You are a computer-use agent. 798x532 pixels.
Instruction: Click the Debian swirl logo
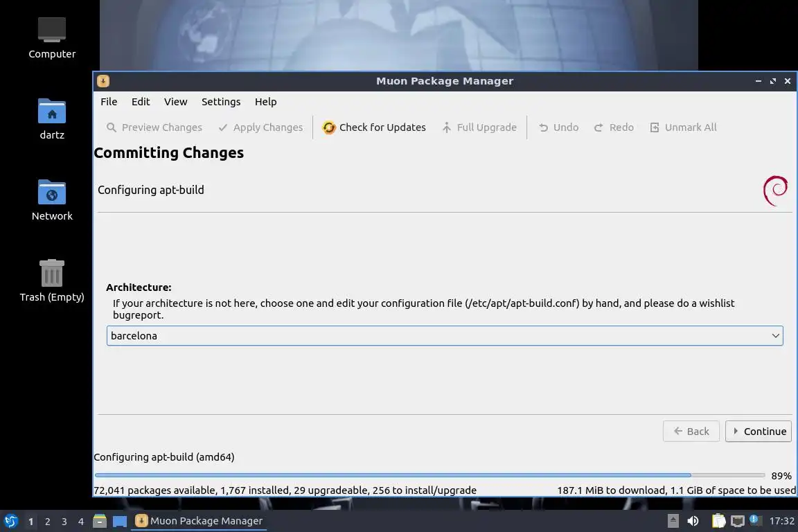pos(775,191)
